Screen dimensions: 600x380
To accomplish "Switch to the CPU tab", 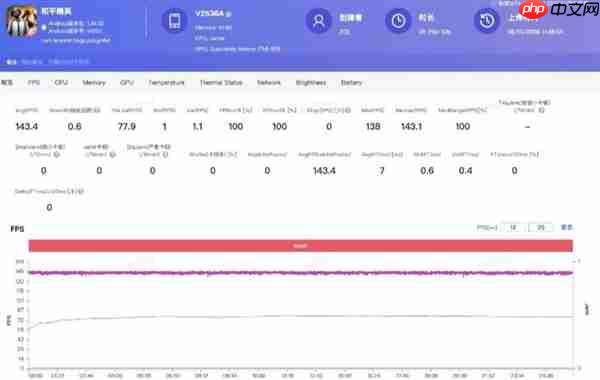I will (x=61, y=83).
